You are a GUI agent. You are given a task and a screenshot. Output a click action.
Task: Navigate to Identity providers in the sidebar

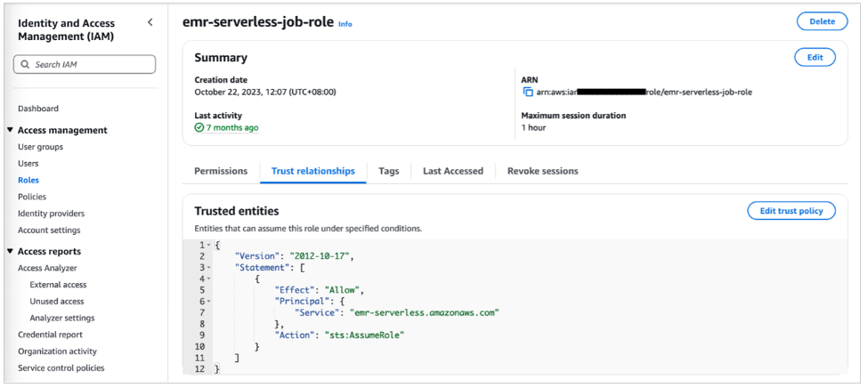51,214
